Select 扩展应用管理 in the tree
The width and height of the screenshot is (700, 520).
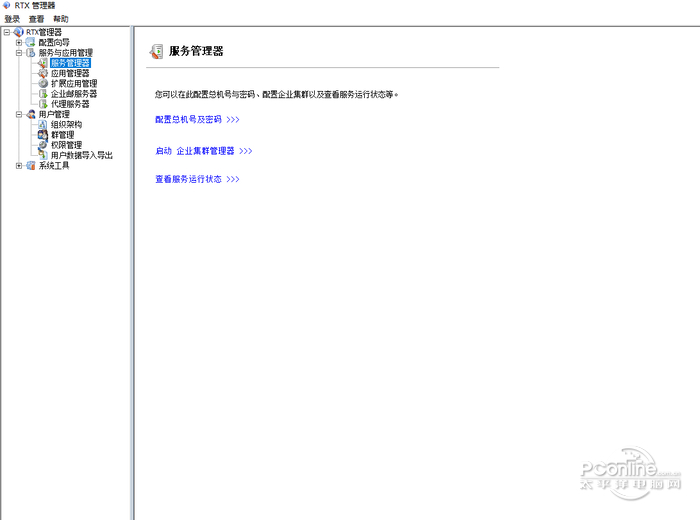(x=74, y=83)
